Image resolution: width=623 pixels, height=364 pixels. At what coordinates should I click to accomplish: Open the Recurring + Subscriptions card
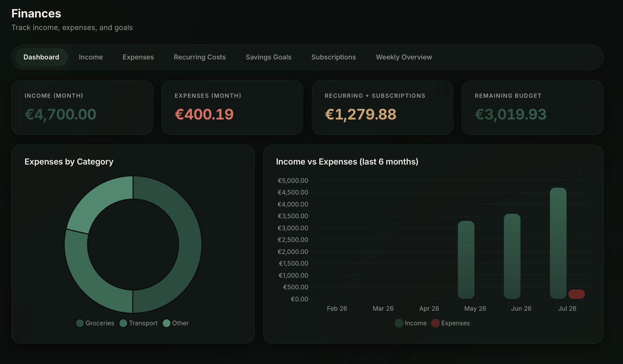pyautogui.click(x=382, y=108)
